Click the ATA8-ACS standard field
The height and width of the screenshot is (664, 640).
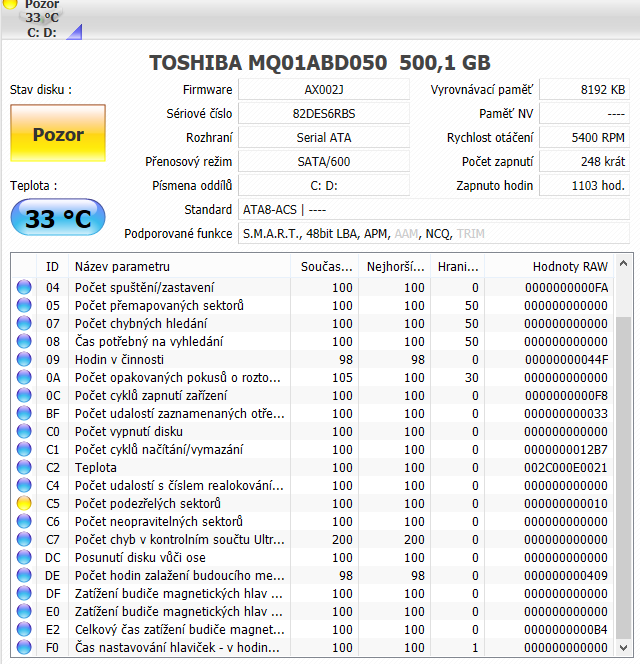coord(434,210)
